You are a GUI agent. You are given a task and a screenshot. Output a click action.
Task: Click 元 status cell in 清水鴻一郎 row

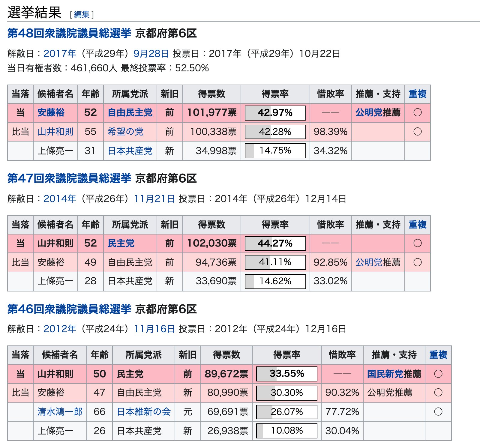click(x=187, y=412)
